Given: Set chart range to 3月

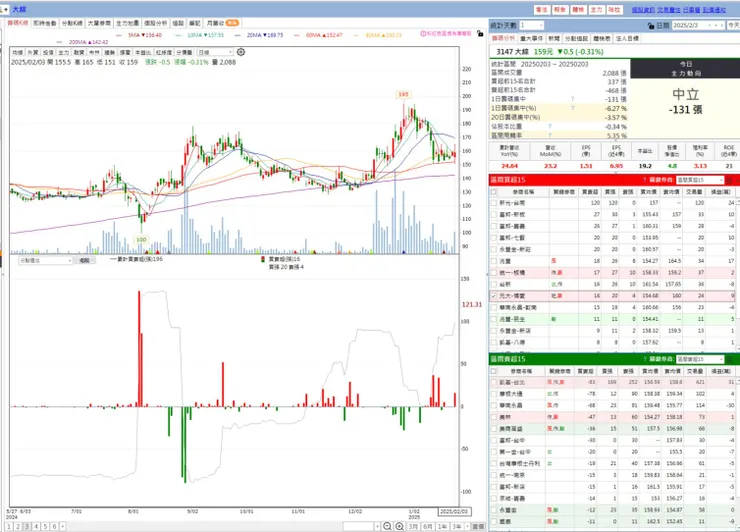Looking at the screenshot, I should (x=413, y=526).
